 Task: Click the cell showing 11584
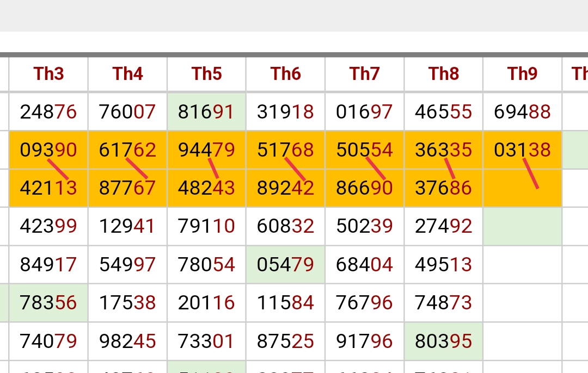pos(286,303)
